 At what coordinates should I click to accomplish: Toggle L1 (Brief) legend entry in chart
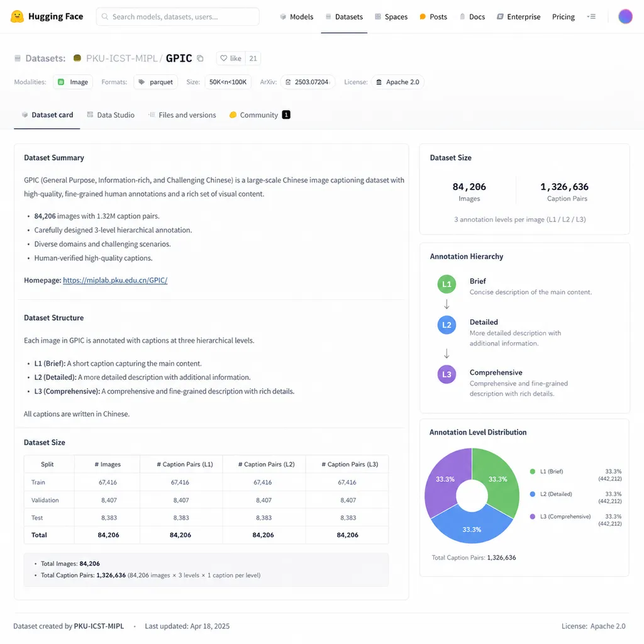coord(547,472)
